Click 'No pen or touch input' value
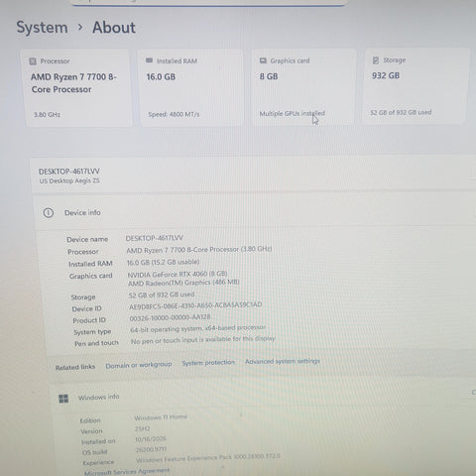The image size is (476, 476). point(203,340)
